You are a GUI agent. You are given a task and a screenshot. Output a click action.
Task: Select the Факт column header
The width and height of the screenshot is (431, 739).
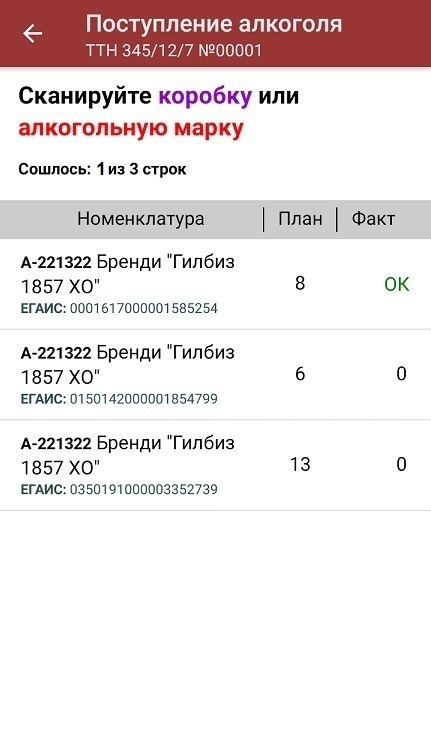(373, 219)
